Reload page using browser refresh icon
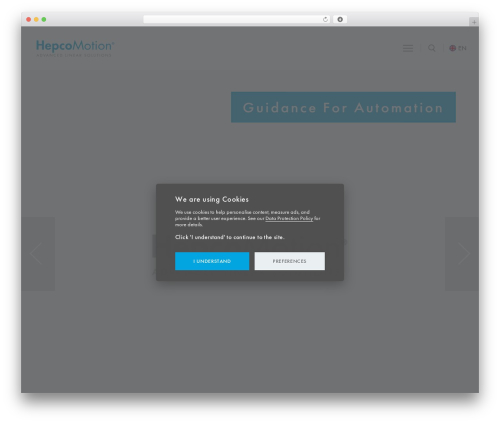Screen dimensions: 500x423 325,19
